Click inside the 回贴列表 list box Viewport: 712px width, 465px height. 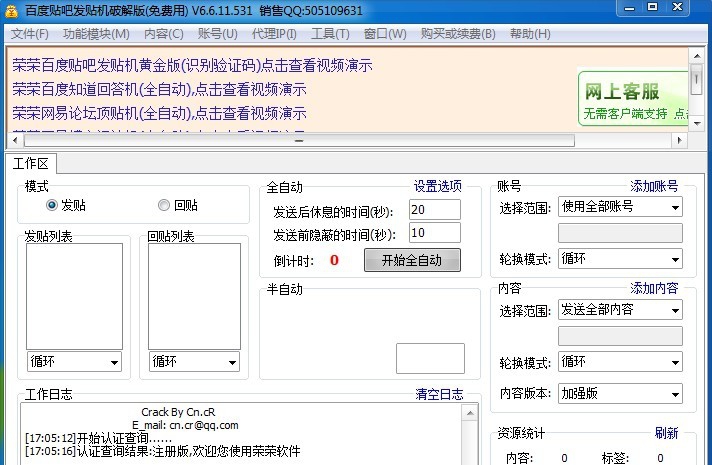click(194, 297)
